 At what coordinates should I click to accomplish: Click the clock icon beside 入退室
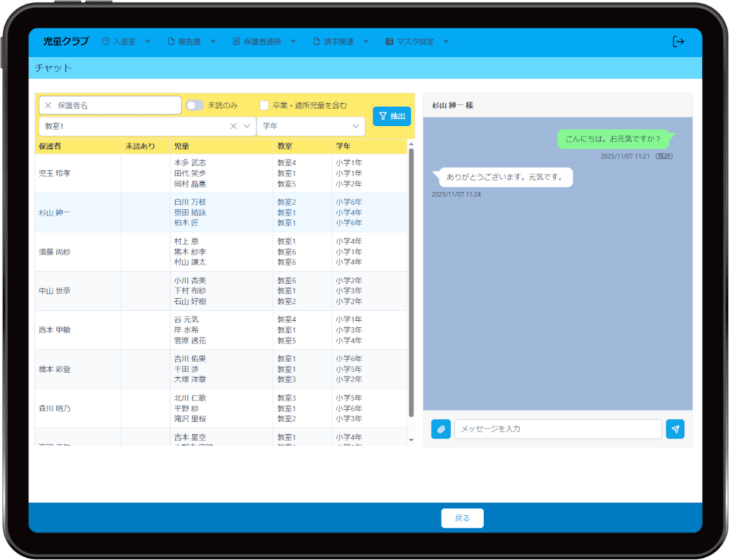coord(106,41)
